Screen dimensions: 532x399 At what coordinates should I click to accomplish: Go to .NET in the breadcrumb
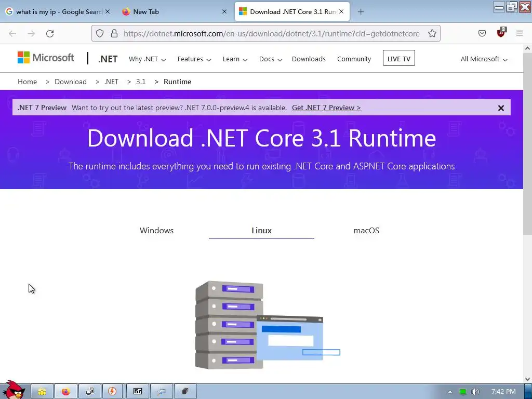click(111, 82)
